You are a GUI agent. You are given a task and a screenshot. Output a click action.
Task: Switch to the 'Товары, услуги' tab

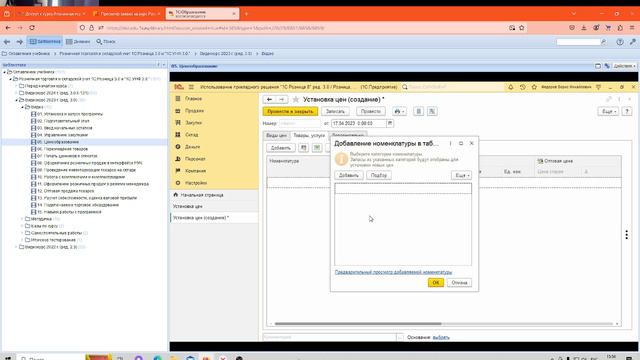[x=309, y=136]
